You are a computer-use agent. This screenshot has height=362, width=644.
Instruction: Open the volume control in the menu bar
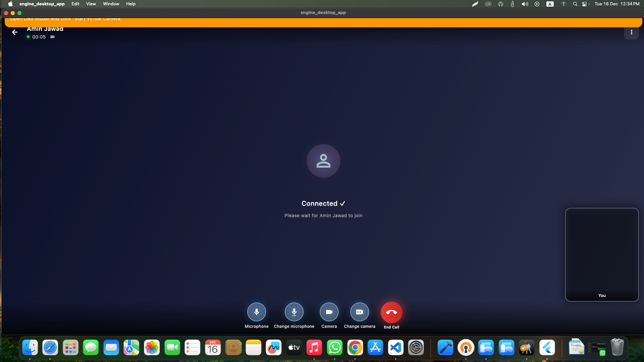(x=525, y=4)
